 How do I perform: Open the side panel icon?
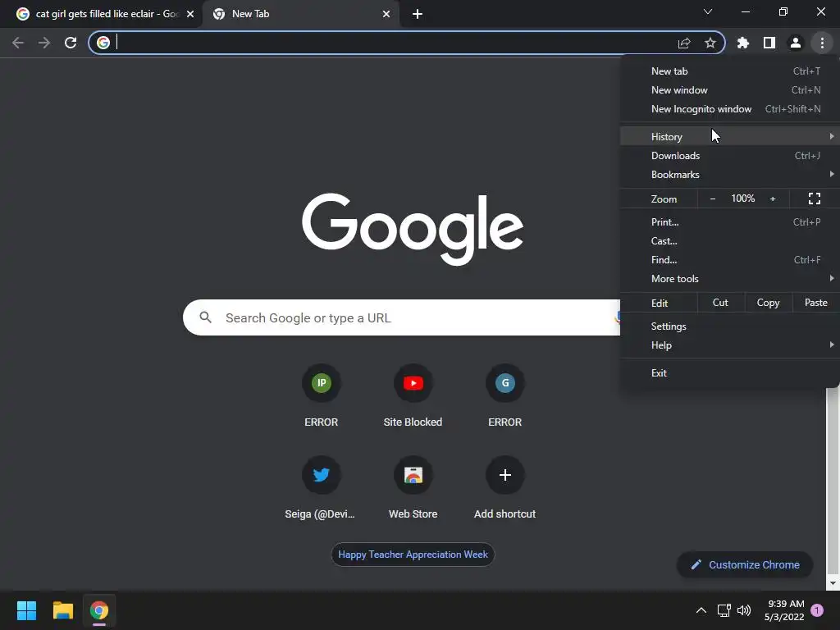tap(769, 43)
